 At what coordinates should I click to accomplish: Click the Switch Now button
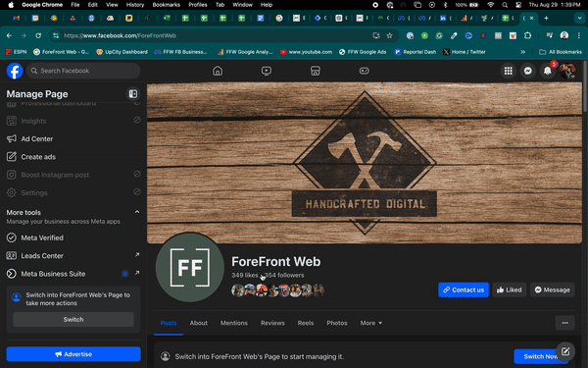coord(541,357)
